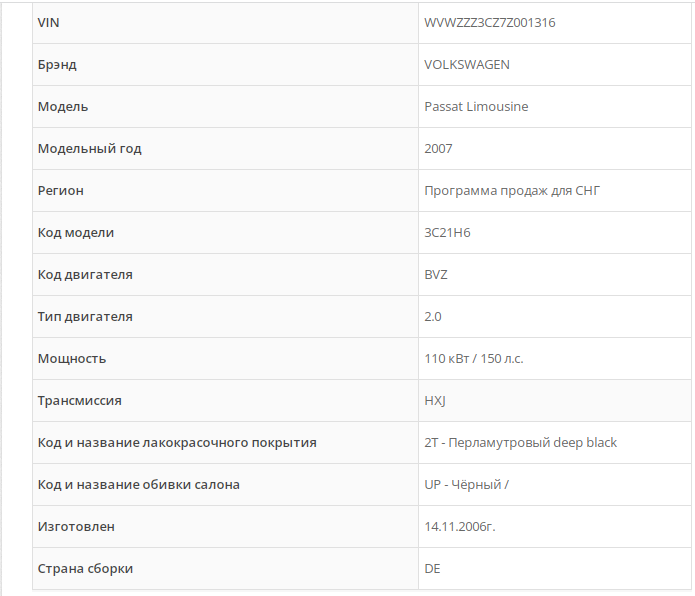Click the engine code BVZ
This screenshot has width=695, height=596.
point(436,274)
